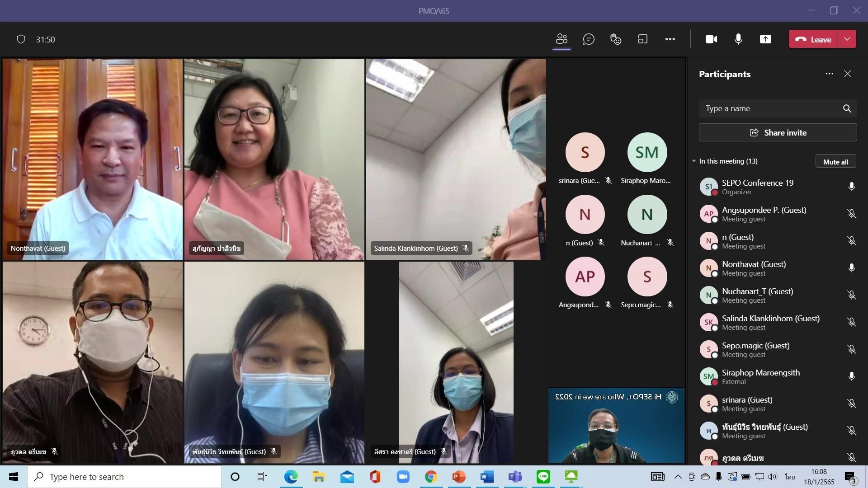Click the Share invite button
Image resolution: width=868 pixels, height=488 pixels.
778,132
